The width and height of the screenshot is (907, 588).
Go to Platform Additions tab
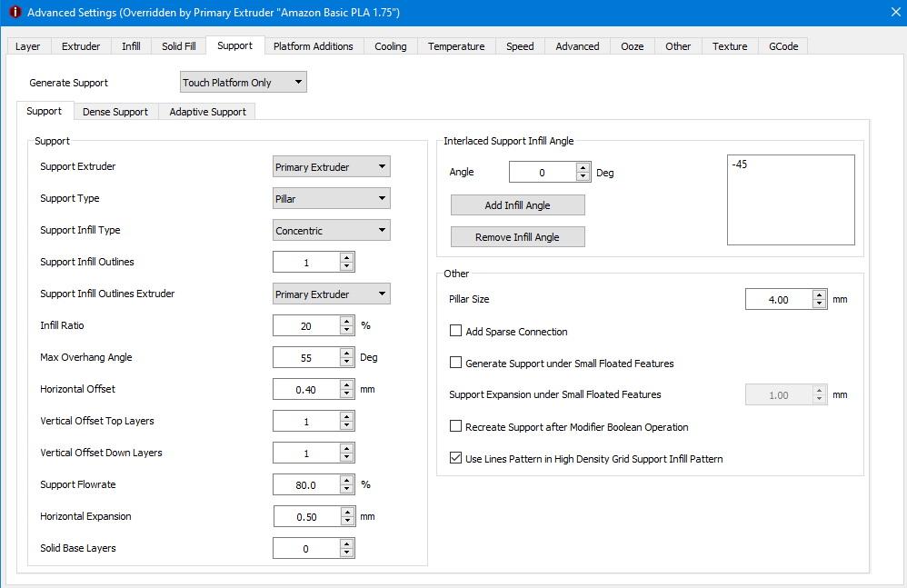(x=313, y=46)
